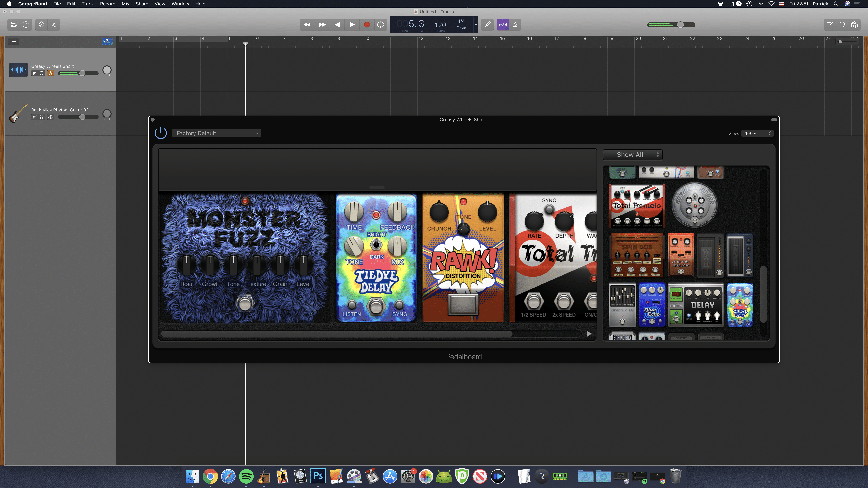Toggle the Catch playhead button
This screenshot has width=868, height=488.
click(107, 41)
